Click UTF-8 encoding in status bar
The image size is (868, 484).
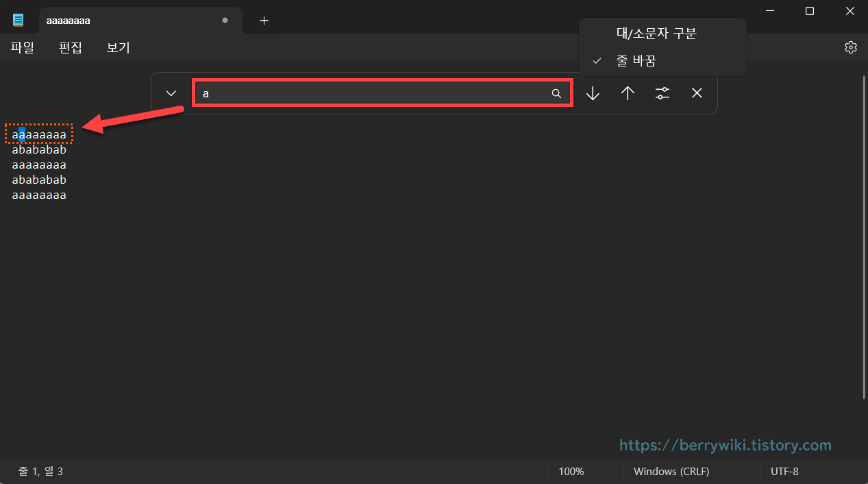785,472
